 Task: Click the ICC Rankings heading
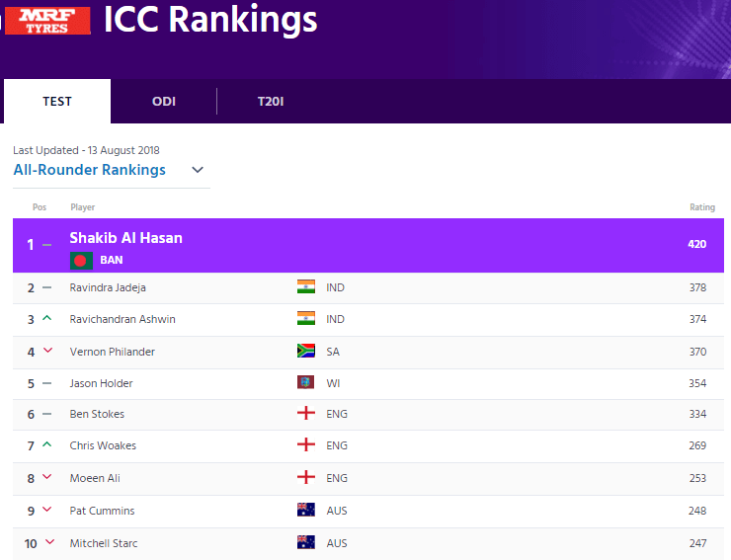click(210, 19)
